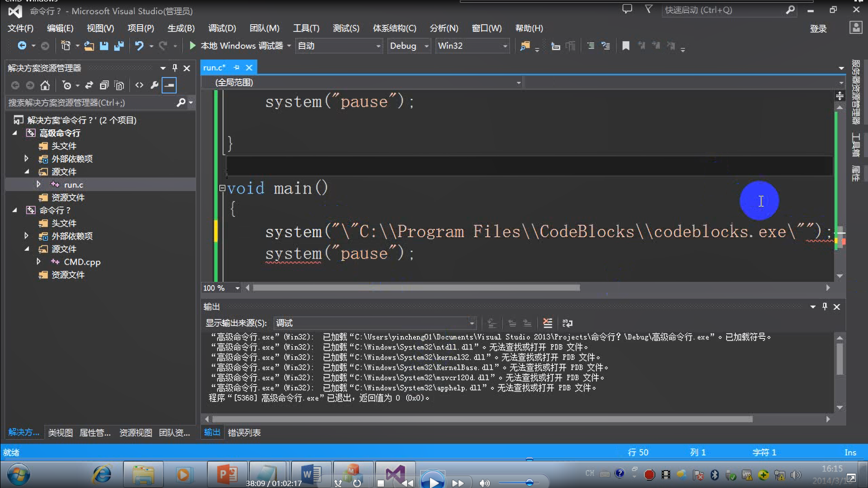Open Properties with the wrench icon
Screen dimensions: 868x488
154,85
